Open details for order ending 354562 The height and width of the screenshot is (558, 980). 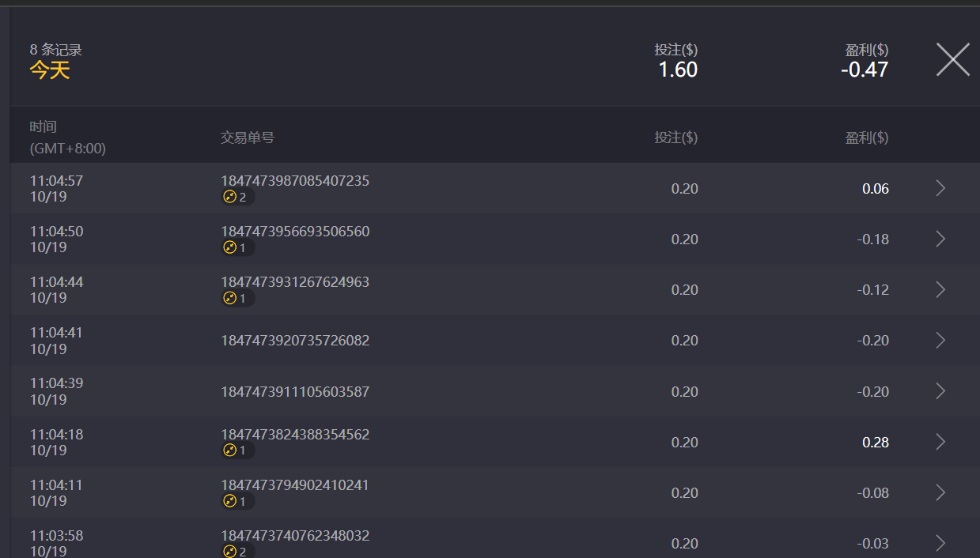(x=940, y=442)
